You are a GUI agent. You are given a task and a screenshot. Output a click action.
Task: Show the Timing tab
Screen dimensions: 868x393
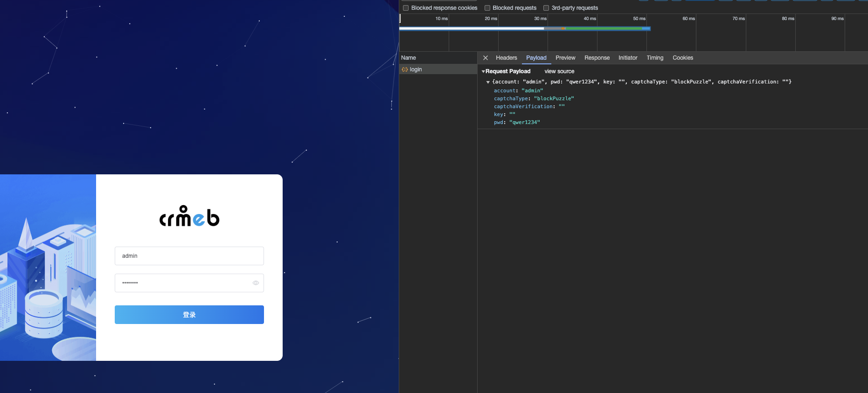[x=655, y=58]
